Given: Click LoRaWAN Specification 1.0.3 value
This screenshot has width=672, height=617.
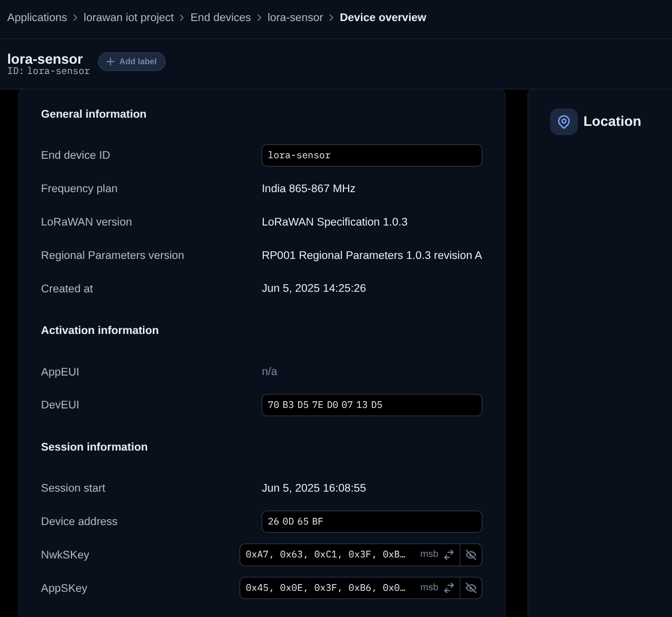Looking at the screenshot, I should (x=335, y=222).
